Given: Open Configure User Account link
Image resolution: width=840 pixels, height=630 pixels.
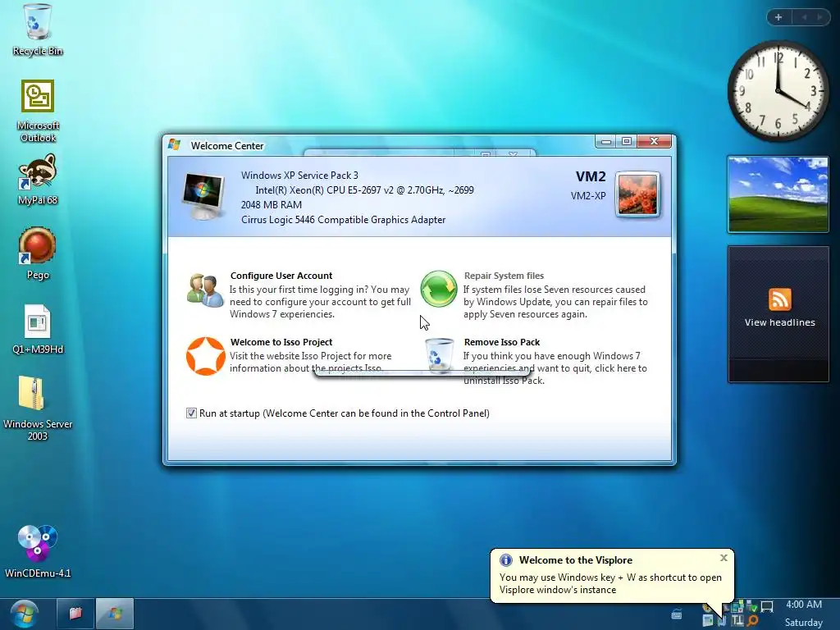Looking at the screenshot, I should click(x=281, y=276).
